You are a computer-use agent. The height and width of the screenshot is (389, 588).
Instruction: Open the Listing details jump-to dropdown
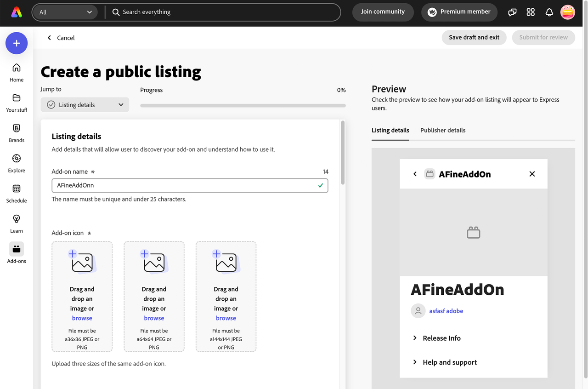pos(85,105)
